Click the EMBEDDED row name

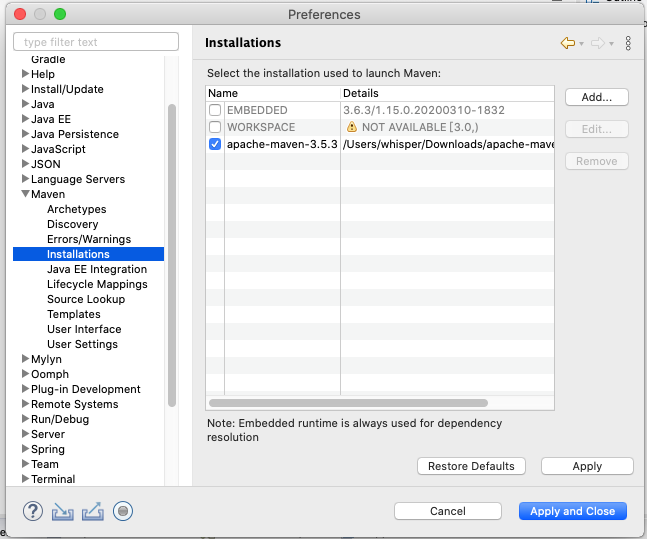point(257,110)
